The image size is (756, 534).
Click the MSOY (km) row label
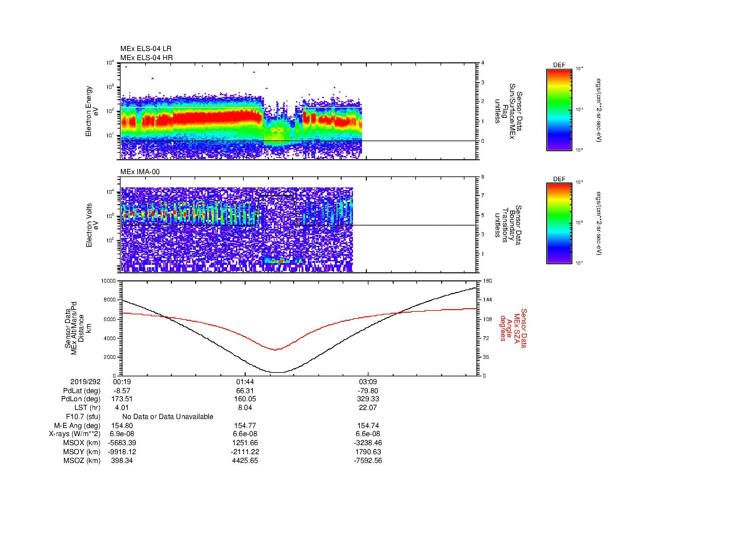[x=82, y=452]
